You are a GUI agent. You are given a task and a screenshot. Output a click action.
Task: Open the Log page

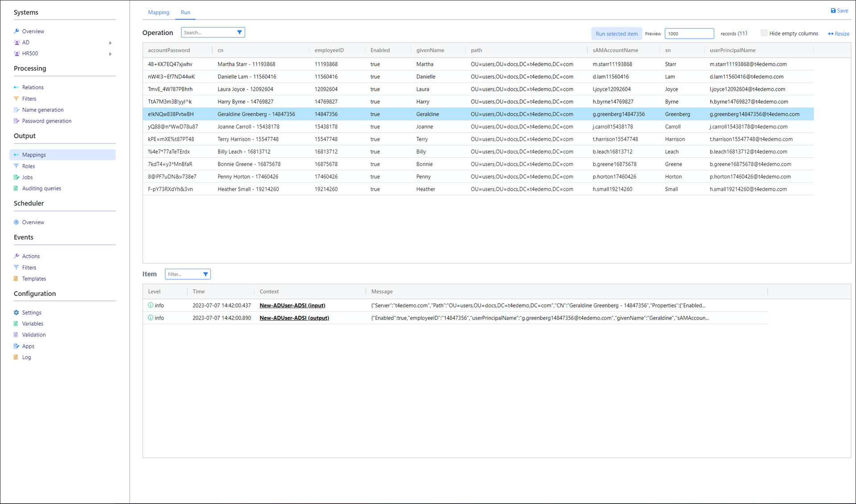point(26,357)
